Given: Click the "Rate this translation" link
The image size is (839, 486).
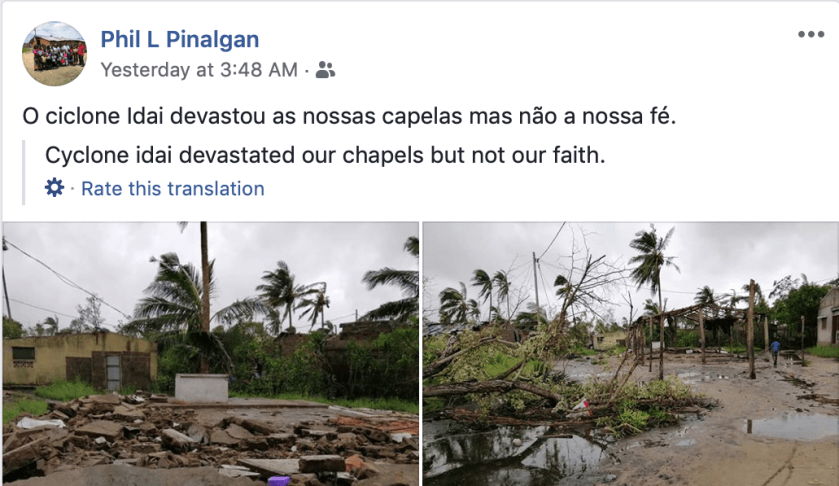Looking at the screenshot, I should 173,189.
